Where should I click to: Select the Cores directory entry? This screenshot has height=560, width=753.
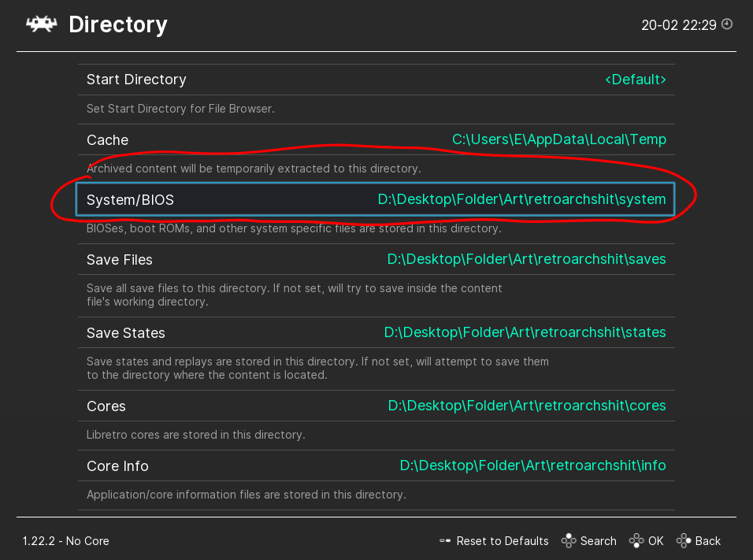coord(106,406)
